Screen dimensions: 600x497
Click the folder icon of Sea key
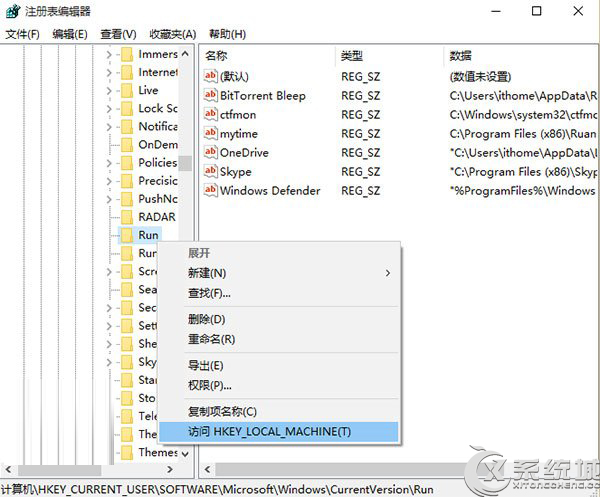tap(127, 290)
